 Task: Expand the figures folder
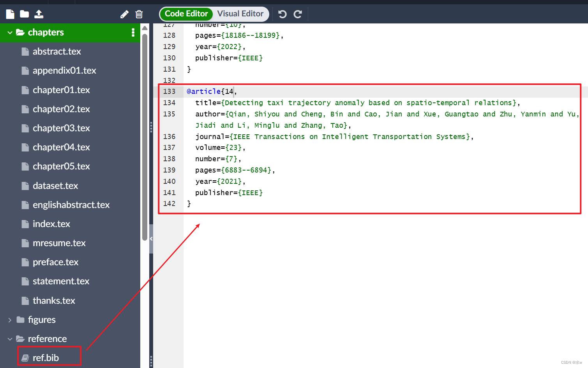point(10,320)
